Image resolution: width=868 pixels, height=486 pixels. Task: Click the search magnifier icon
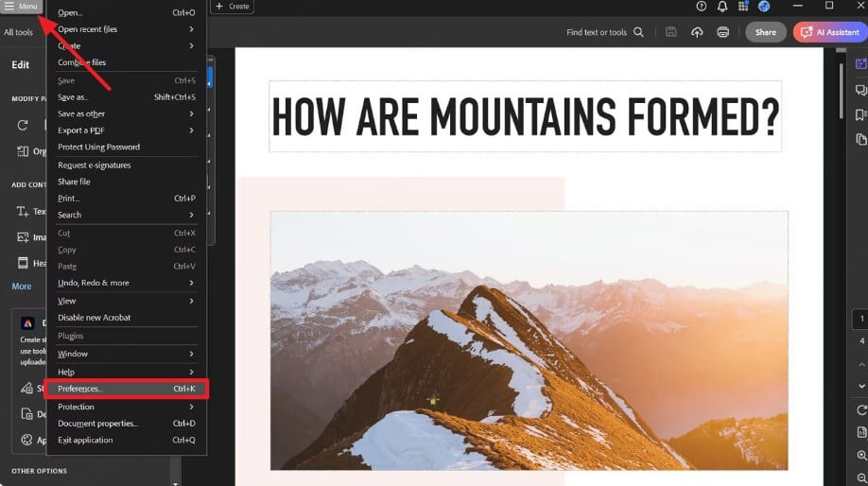click(638, 32)
